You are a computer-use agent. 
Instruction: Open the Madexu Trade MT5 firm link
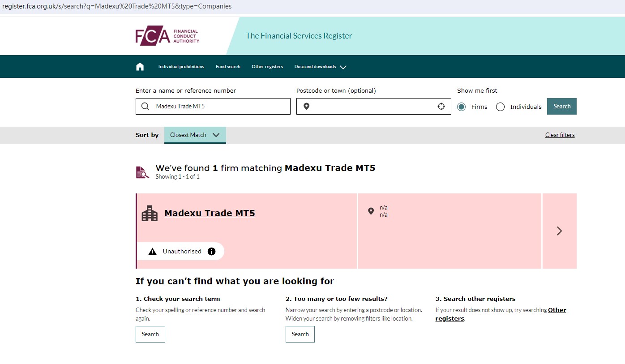210,214
